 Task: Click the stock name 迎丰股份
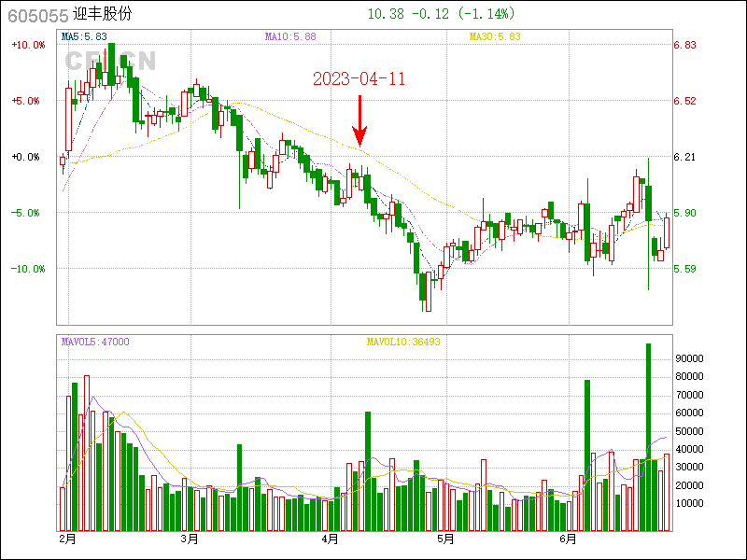click(x=102, y=14)
